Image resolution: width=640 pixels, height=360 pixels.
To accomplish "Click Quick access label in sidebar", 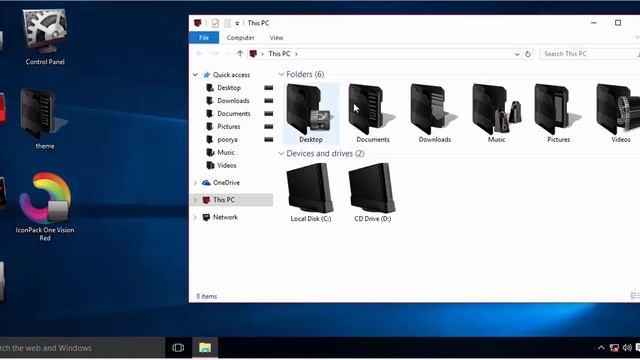I will click(231, 75).
